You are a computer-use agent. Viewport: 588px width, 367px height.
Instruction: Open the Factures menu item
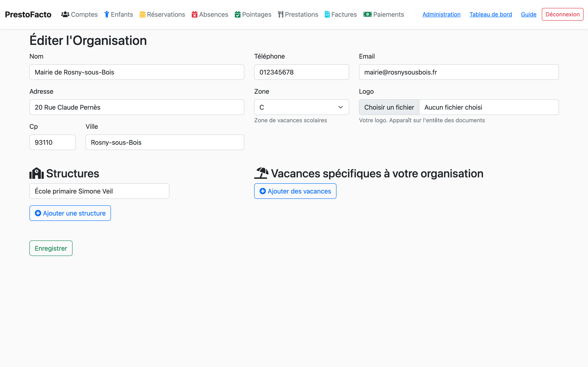(344, 14)
